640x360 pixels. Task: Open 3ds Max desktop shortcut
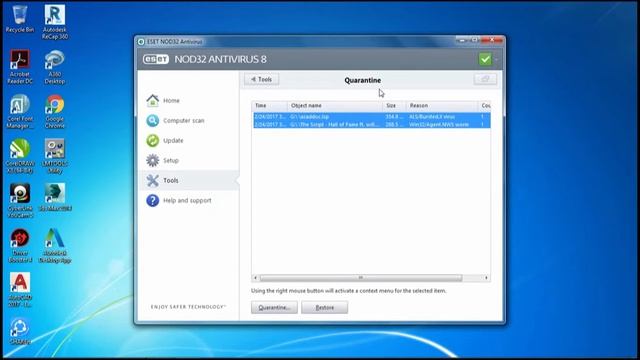point(55,197)
